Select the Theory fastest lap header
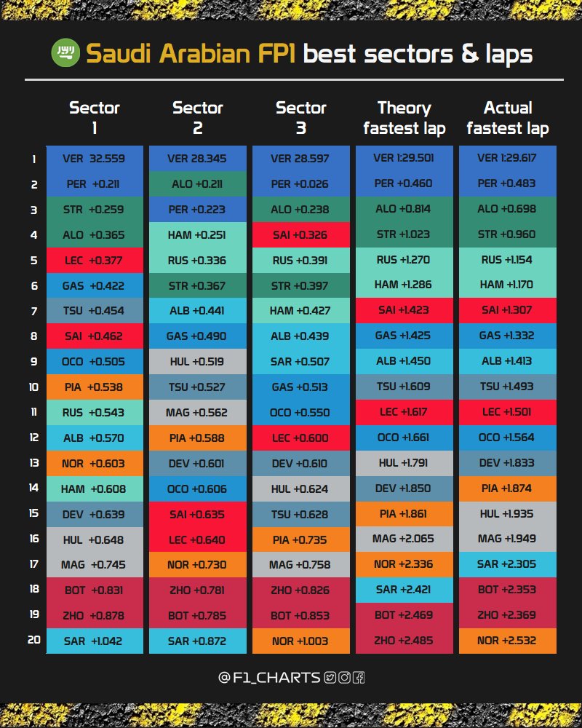Image resolution: width=582 pixels, height=728 pixels. click(404, 119)
